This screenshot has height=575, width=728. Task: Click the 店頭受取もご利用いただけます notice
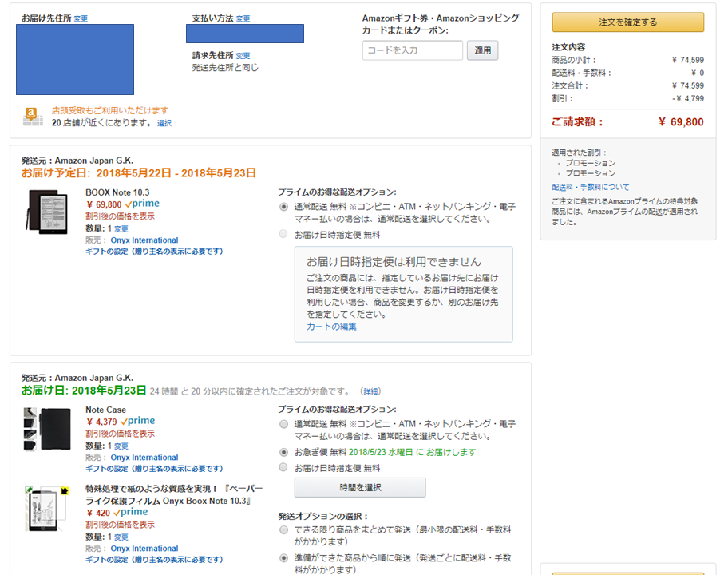(x=110, y=110)
